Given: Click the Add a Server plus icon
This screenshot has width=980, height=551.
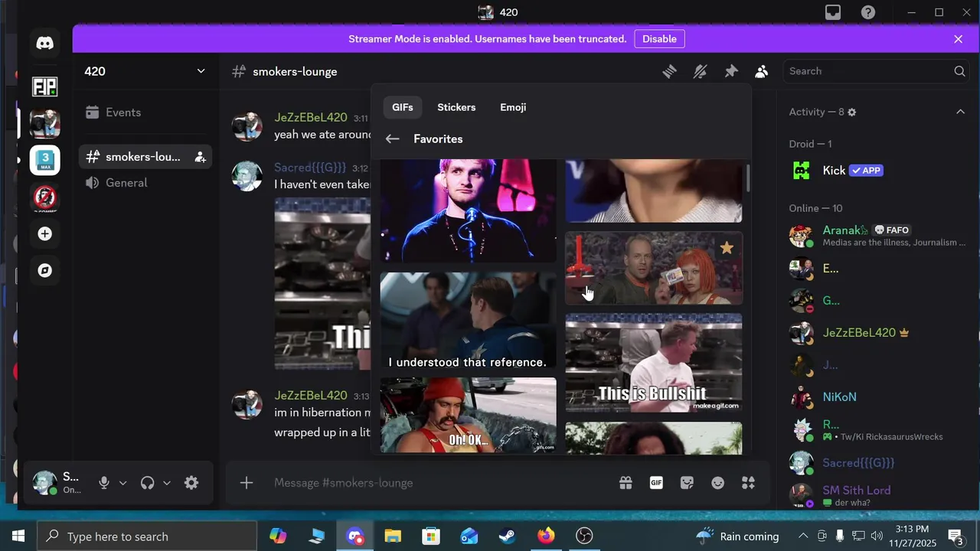Looking at the screenshot, I should [45, 233].
